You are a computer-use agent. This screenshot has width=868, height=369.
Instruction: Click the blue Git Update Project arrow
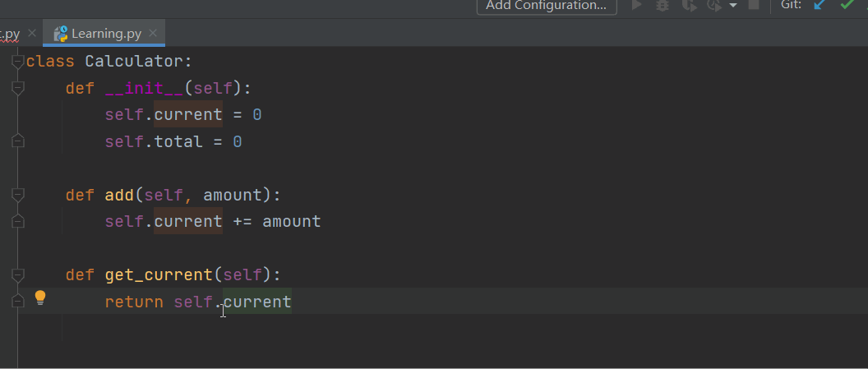point(820,5)
